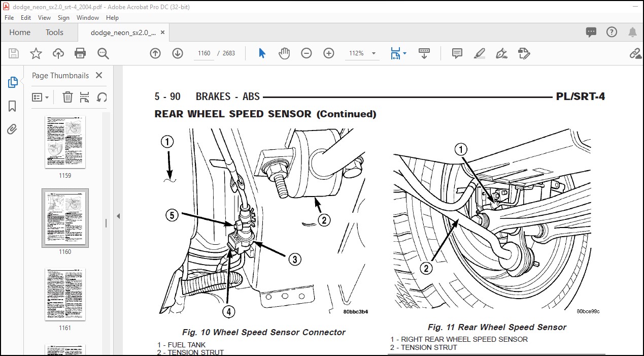Zoom out with the minus icon
Viewport: 644px width, 356px height.
click(x=307, y=53)
